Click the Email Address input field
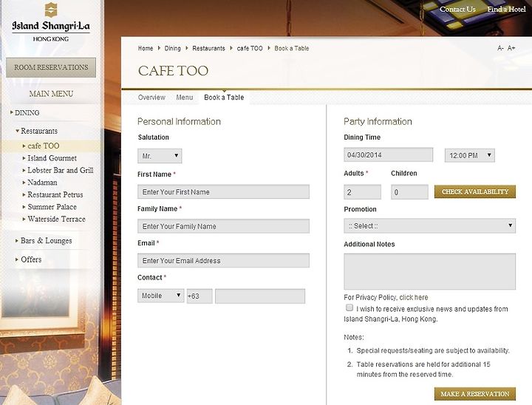Viewport: 532px width, 405px height. pos(223,260)
